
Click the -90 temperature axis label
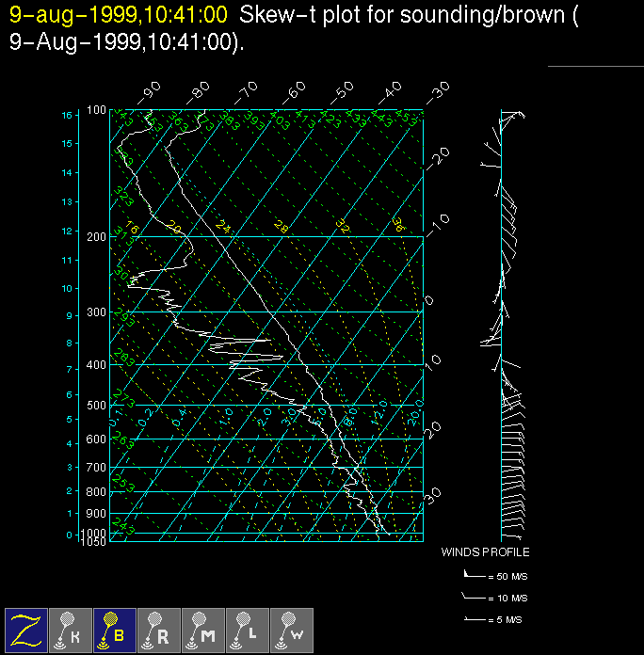[149, 91]
